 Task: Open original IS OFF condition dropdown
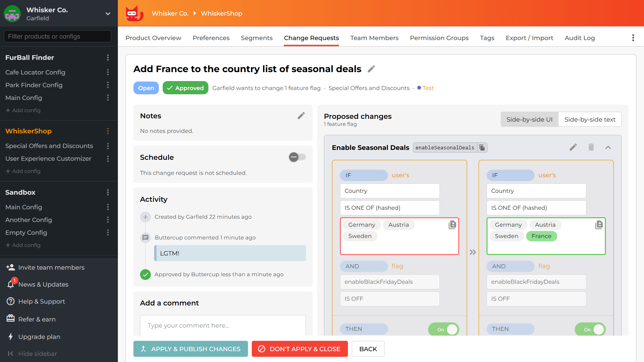pyautogui.click(x=389, y=299)
